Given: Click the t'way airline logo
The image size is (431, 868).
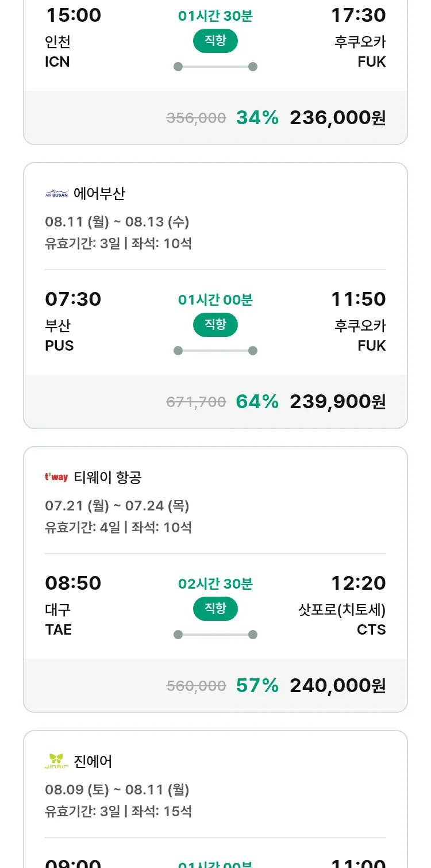Looking at the screenshot, I should [56, 477].
